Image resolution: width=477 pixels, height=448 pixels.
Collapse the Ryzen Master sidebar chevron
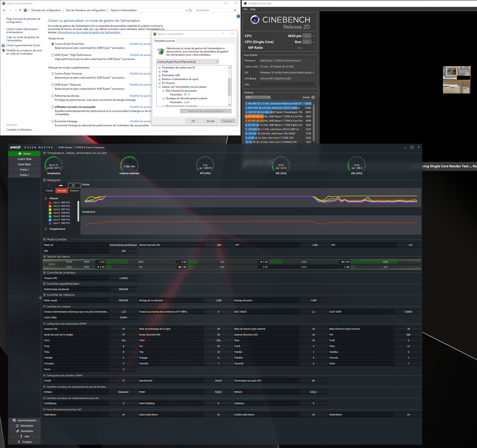(40, 298)
